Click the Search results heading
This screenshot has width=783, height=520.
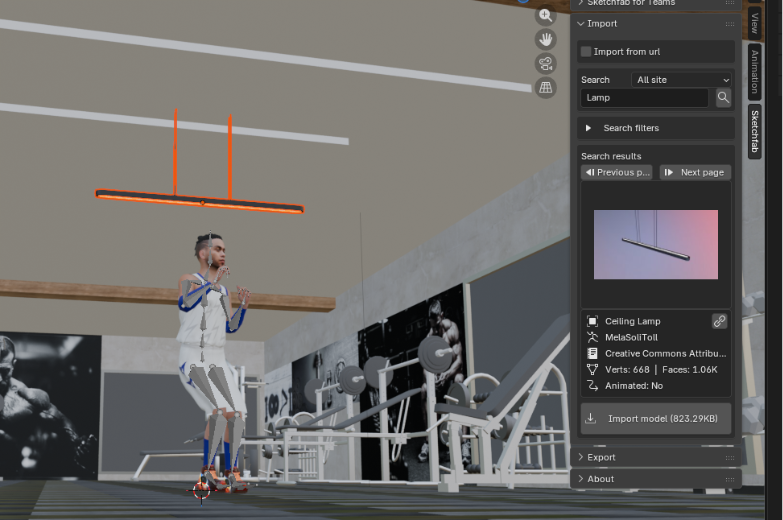(x=611, y=156)
